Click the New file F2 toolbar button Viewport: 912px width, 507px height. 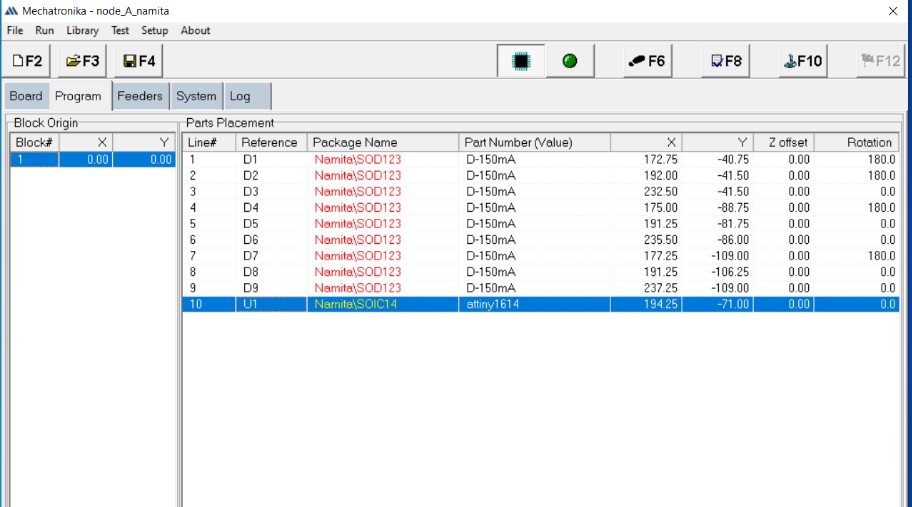(27, 60)
